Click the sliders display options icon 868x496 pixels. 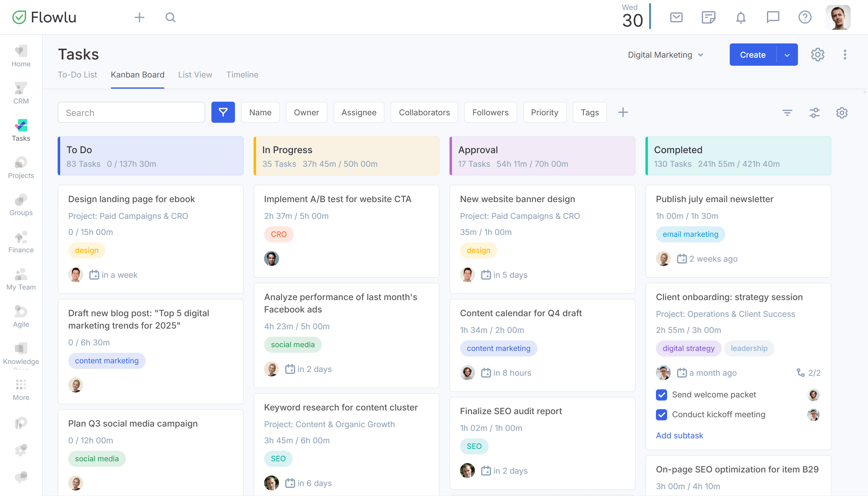pyautogui.click(x=814, y=113)
